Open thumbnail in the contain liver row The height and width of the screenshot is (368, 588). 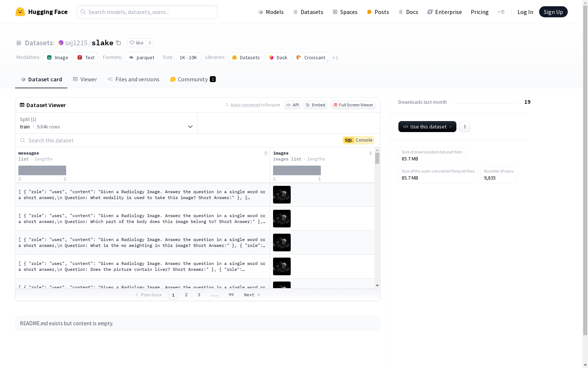282,266
